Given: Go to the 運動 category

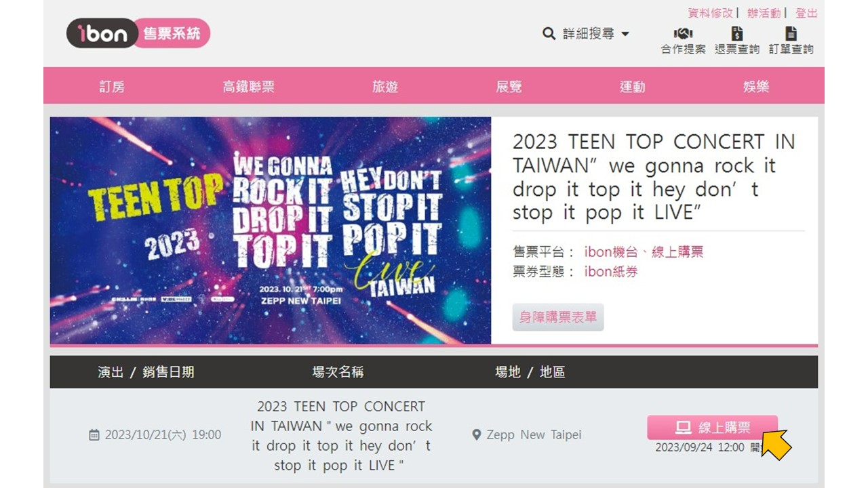Looking at the screenshot, I should (632, 86).
